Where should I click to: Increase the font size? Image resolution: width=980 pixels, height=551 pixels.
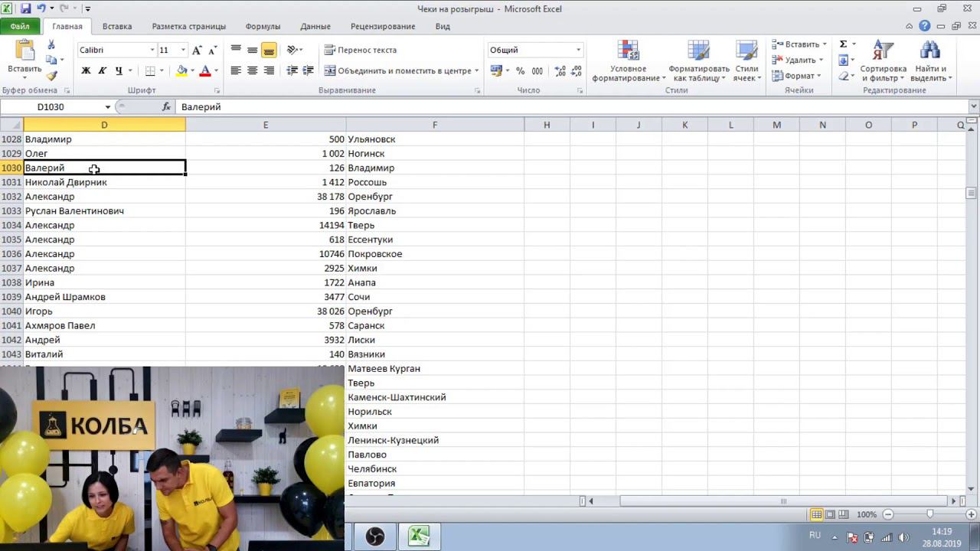tap(197, 51)
